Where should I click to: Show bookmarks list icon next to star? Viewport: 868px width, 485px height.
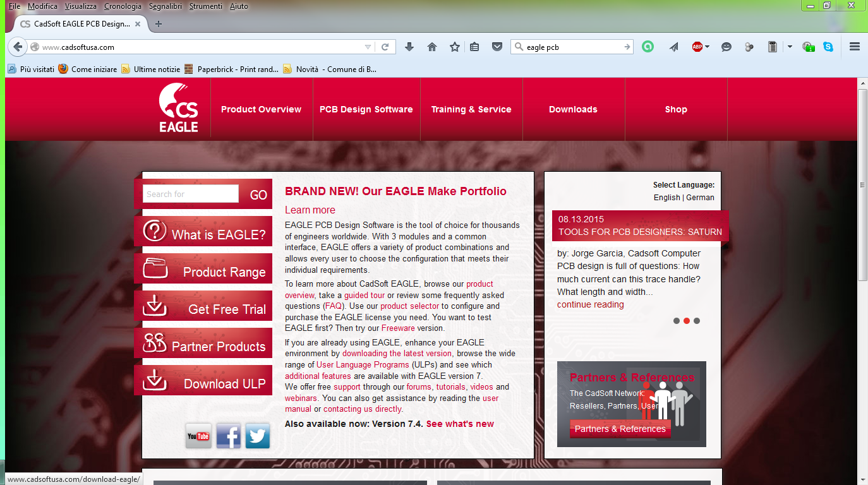click(474, 47)
